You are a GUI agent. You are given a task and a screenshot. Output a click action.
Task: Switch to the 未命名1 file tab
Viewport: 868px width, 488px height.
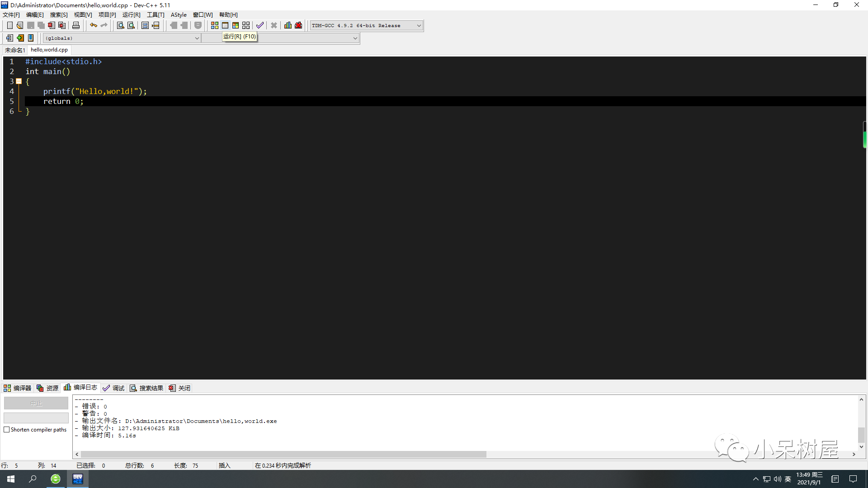pyautogui.click(x=14, y=50)
